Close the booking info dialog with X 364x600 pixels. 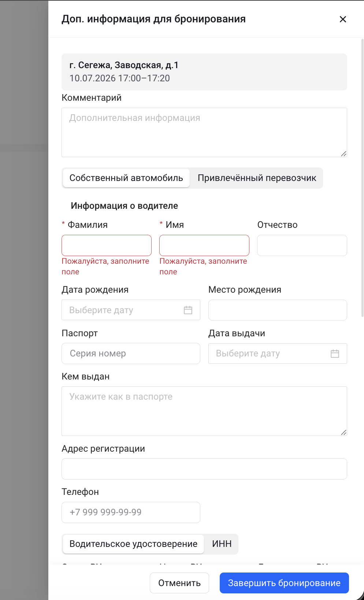(x=343, y=19)
